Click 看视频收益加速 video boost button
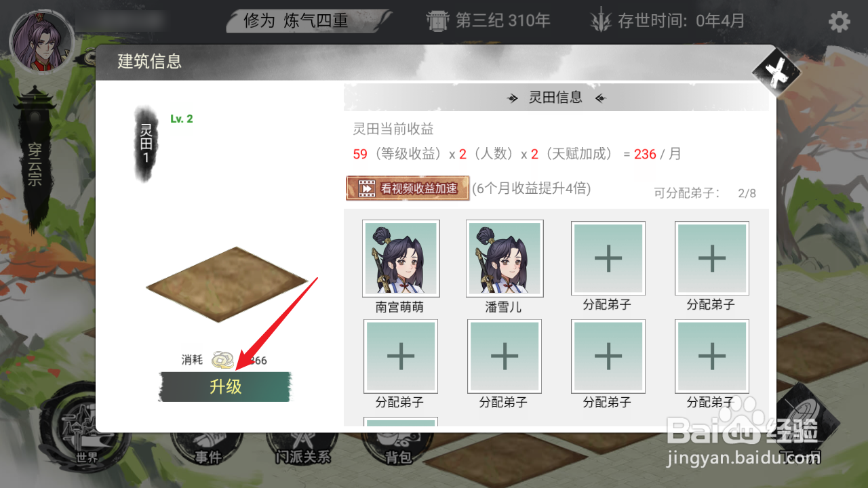This screenshot has width=868, height=488. pyautogui.click(x=408, y=188)
